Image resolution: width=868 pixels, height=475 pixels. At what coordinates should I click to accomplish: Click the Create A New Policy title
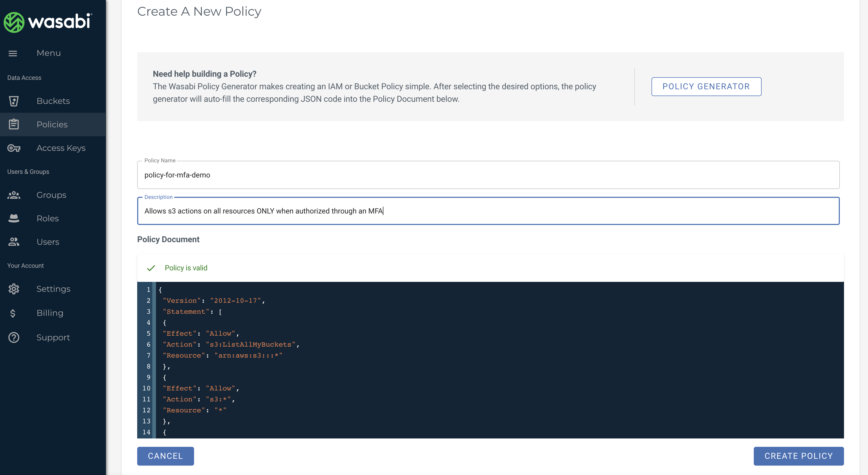click(199, 11)
